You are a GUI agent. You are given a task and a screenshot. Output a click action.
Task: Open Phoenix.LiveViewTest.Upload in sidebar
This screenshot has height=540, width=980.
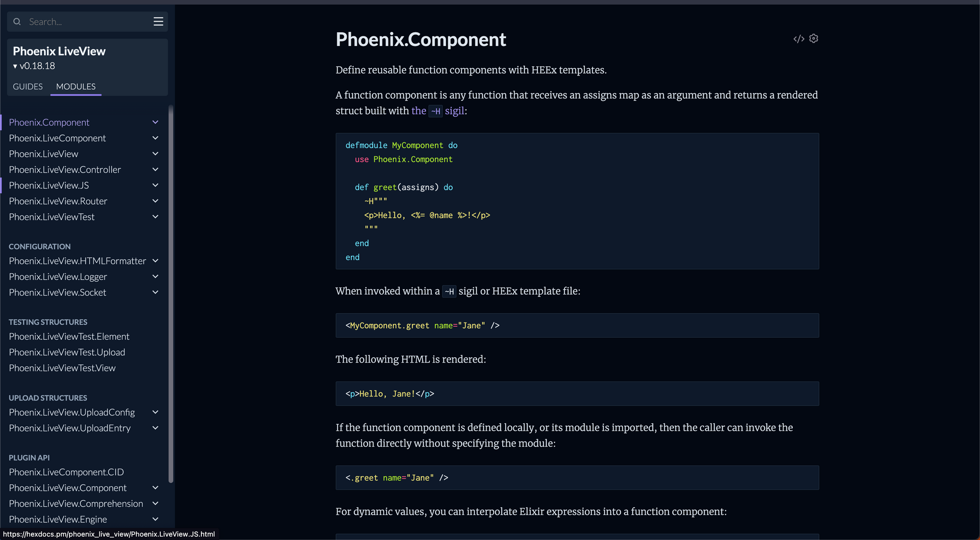67,352
